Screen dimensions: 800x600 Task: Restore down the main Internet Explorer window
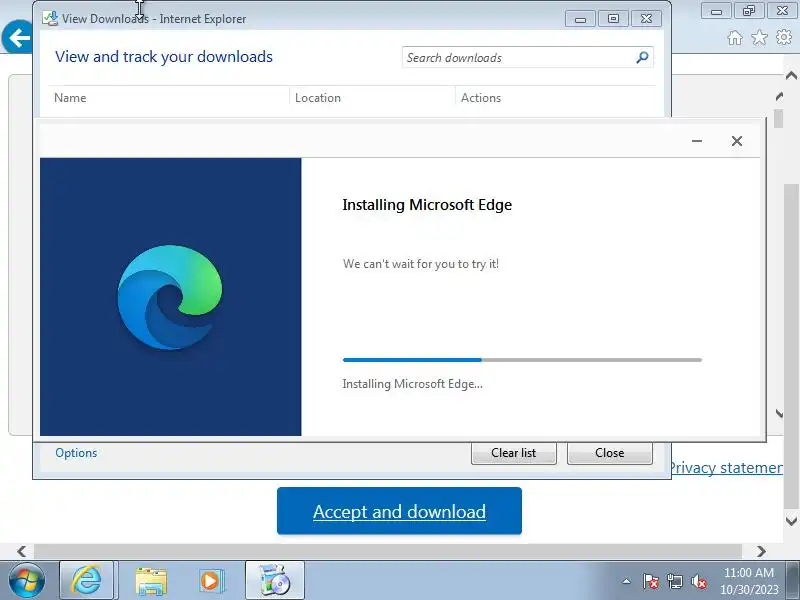(x=749, y=11)
